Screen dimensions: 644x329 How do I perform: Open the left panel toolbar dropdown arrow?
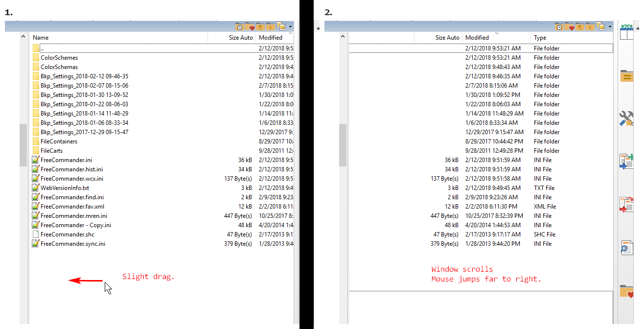pyautogui.click(x=291, y=26)
